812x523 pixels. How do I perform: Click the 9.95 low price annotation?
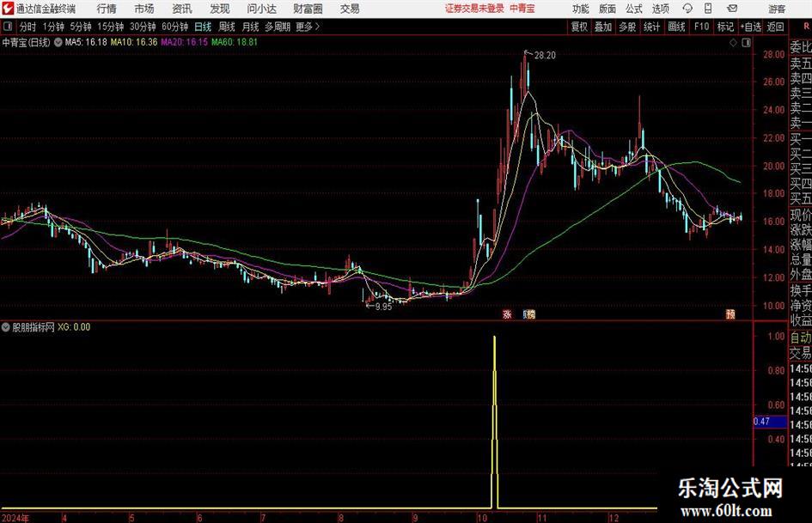pos(384,307)
